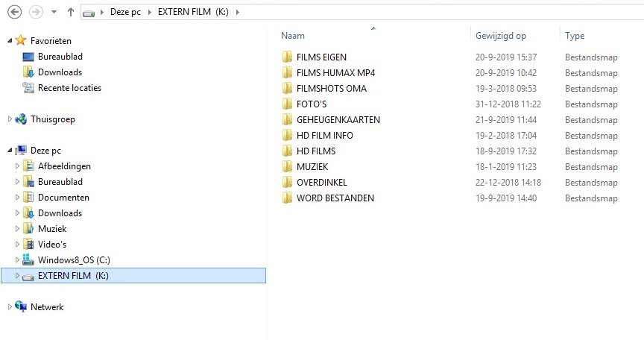This screenshot has height=340, width=644.
Task: Click date 22-12-2018 14:18
Action: click(x=508, y=183)
